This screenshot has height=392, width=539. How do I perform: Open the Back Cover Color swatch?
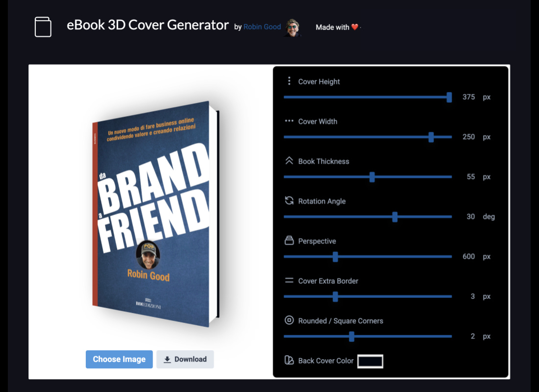tap(370, 362)
